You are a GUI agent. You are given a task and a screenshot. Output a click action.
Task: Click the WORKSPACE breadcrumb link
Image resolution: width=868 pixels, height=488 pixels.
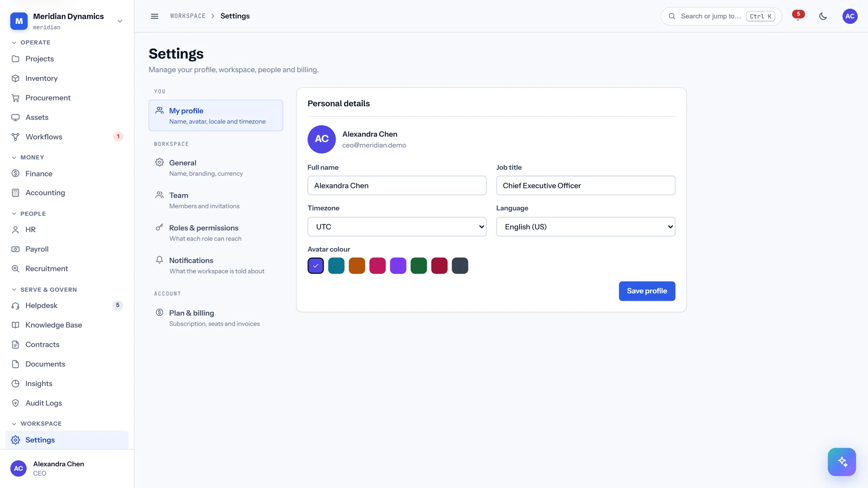point(188,16)
